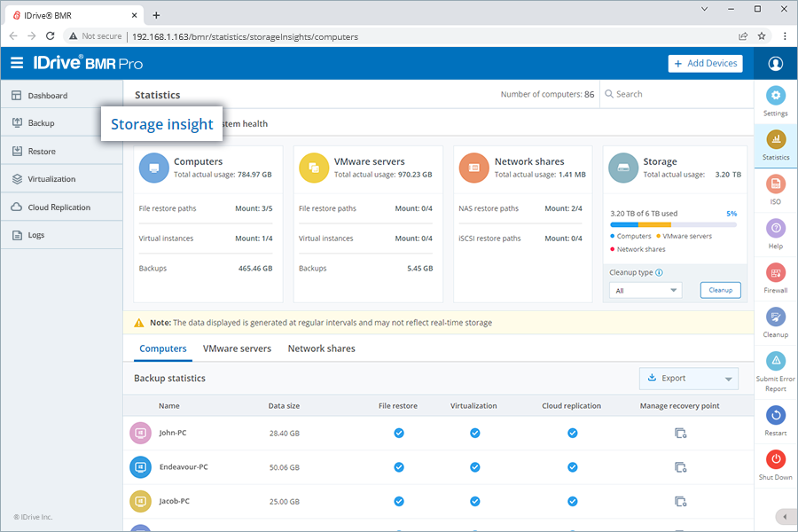
Task: Click the Add Devices button
Action: [x=706, y=64]
